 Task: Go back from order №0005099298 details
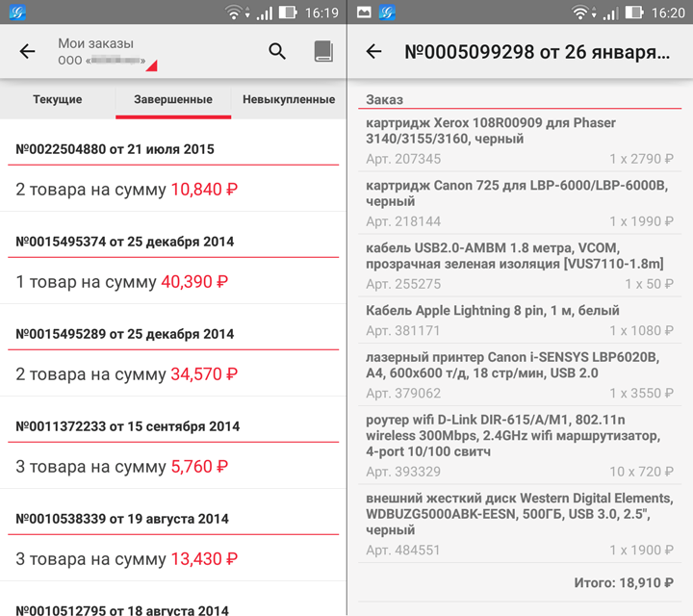373,52
